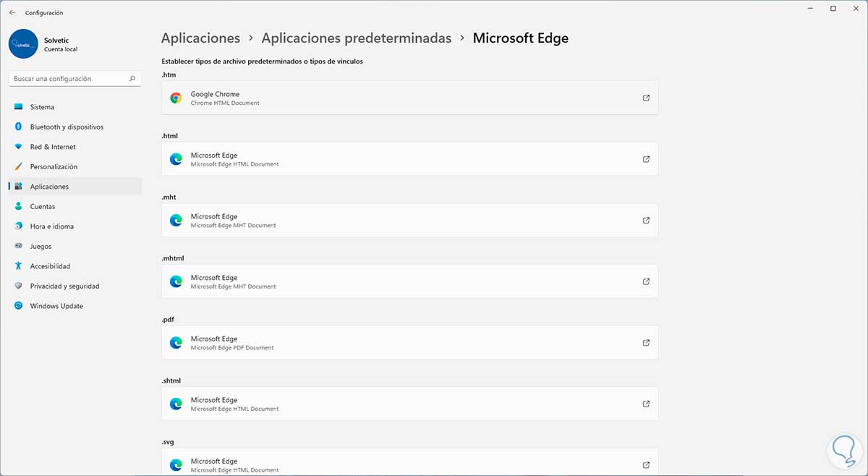
Task: Select Personalización in the sidebar
Action: 54,166
